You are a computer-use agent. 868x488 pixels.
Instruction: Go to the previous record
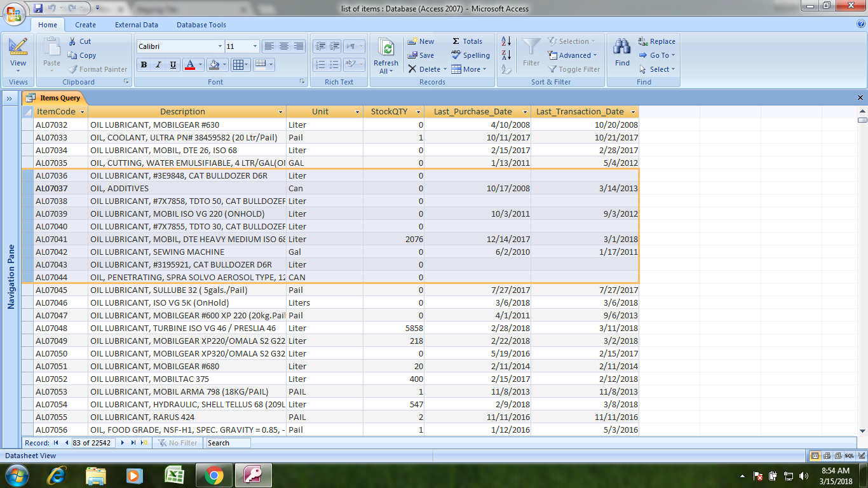click(x=66, y=443)
